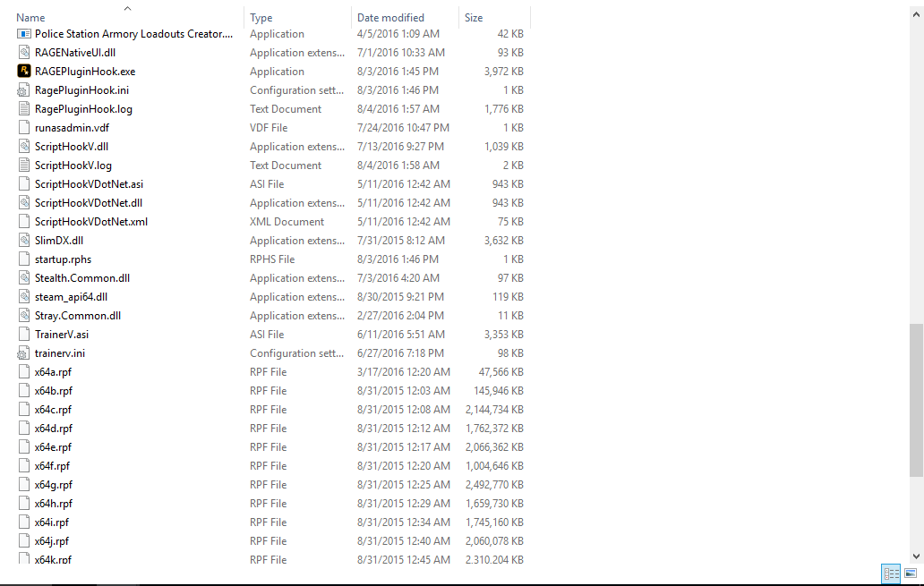Select the x64i.rpf file name
924x586 pixels.
click(x=51, y=522)
